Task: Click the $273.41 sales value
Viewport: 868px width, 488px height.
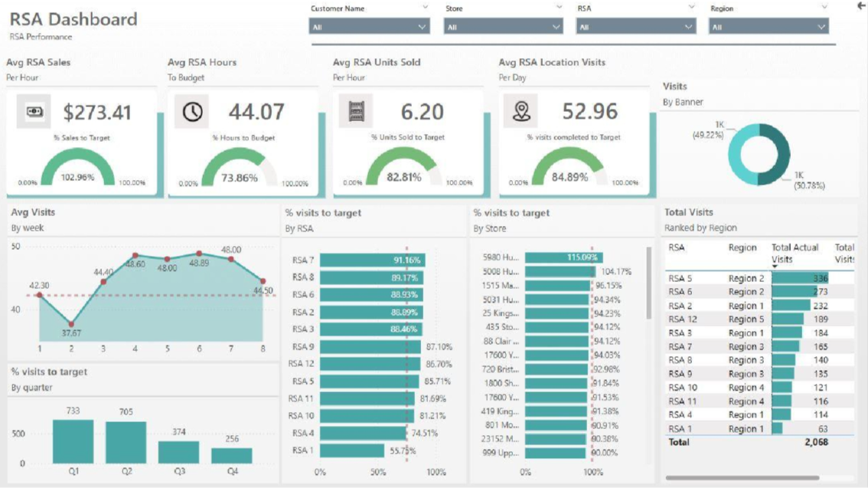Action: (x=97, y=113)
